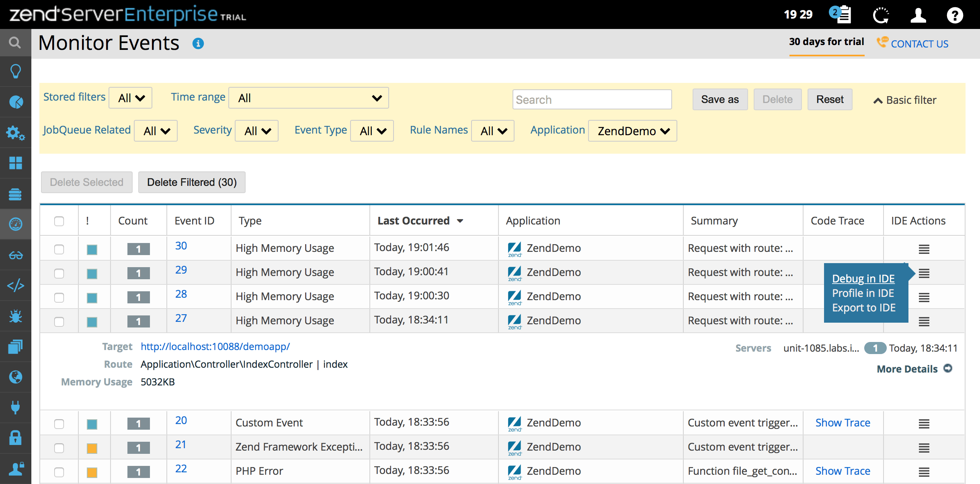The width and height of the screenshot is (980, 484).
Task: Check the checkbox for event 29
Action: click(x=59, y=274)
